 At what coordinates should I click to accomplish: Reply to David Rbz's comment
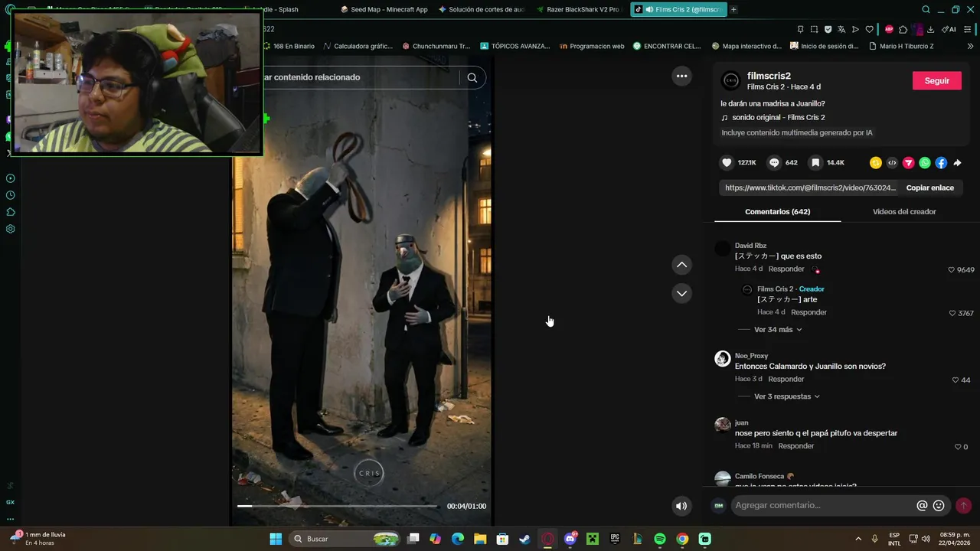click(786, 269)
